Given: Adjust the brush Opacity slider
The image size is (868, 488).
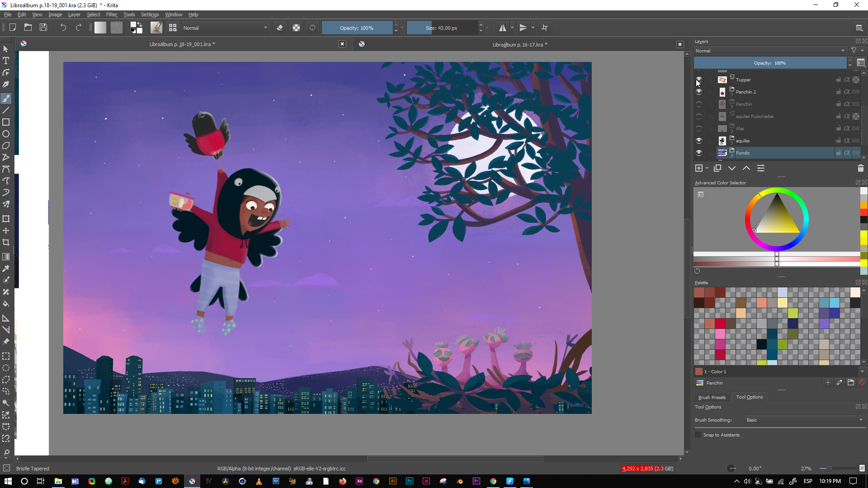Looking at the screenshot, I should 357,28.
